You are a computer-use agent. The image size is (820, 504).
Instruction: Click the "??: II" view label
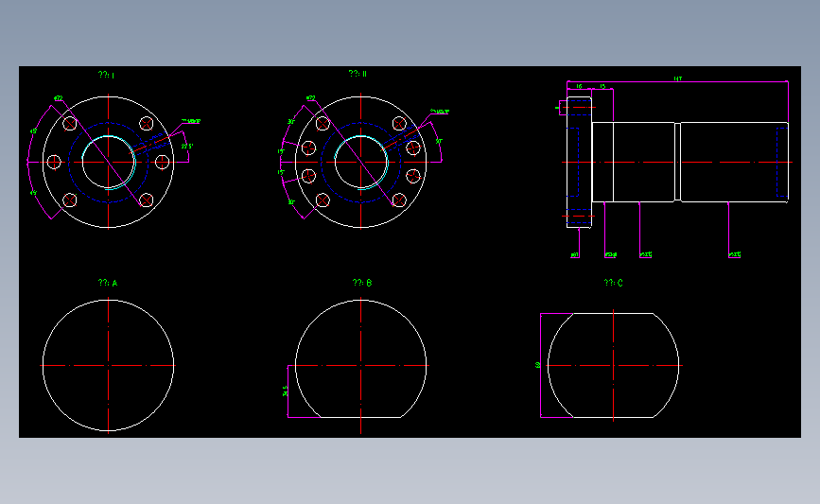(x=358, y=74)
